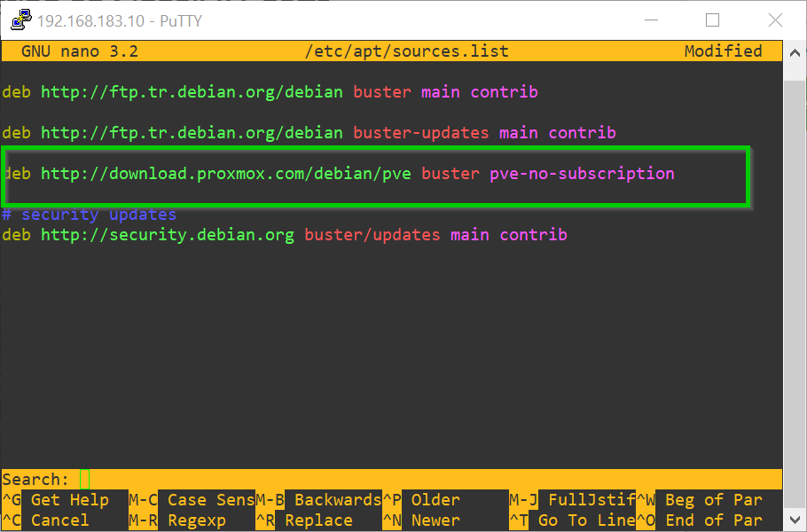
Task: Click ^O End of Par shortcut
Action: [x=700, y=520]
